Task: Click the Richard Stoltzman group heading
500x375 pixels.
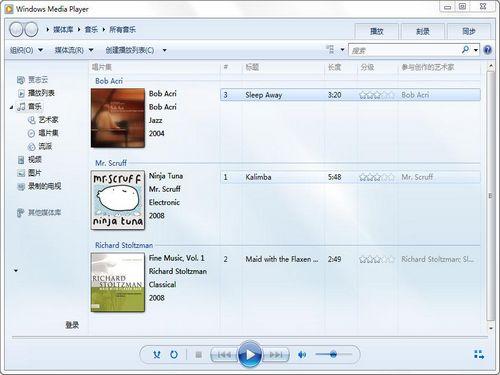Action: click(124, 245)
